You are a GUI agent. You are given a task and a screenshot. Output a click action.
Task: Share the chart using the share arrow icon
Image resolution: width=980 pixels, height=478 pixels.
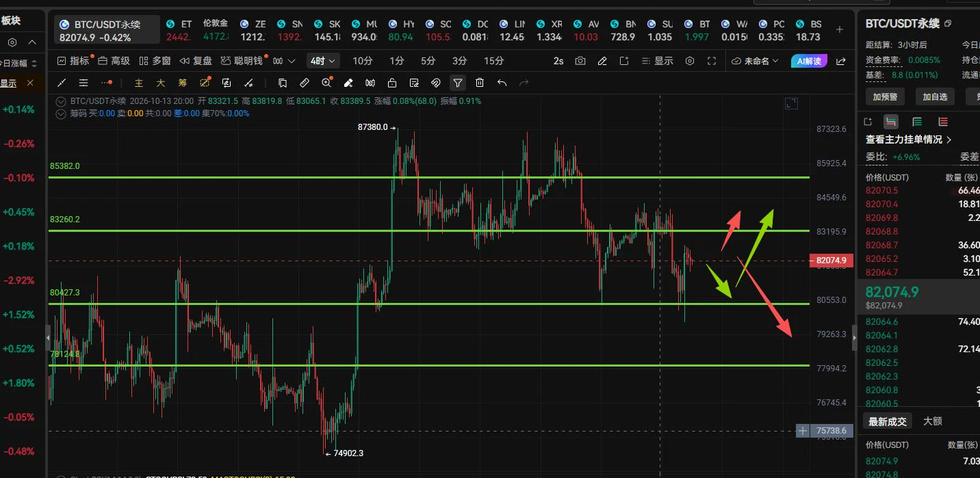[x=841, y=61]
